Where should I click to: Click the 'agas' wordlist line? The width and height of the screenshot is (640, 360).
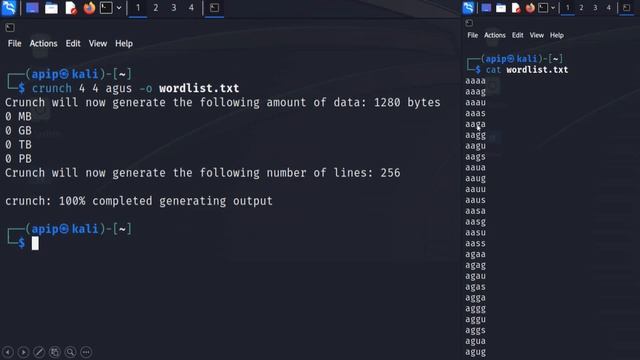click(476, 287)
